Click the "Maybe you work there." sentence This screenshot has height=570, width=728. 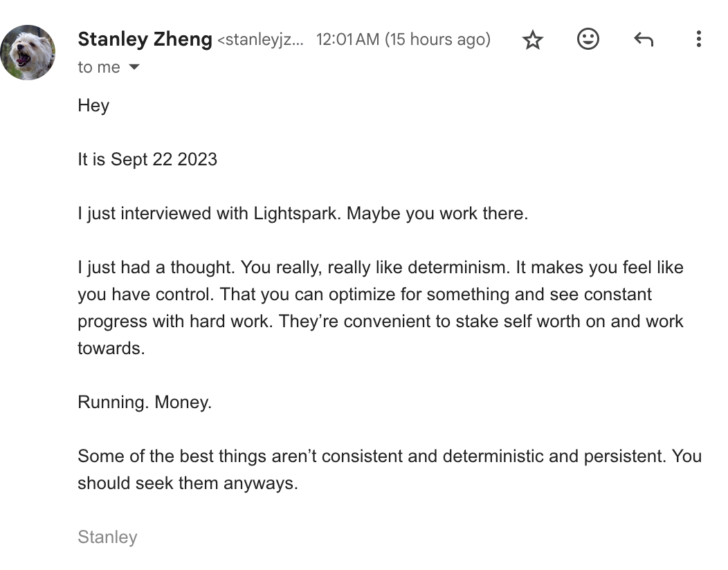click(x=437, y=214)
